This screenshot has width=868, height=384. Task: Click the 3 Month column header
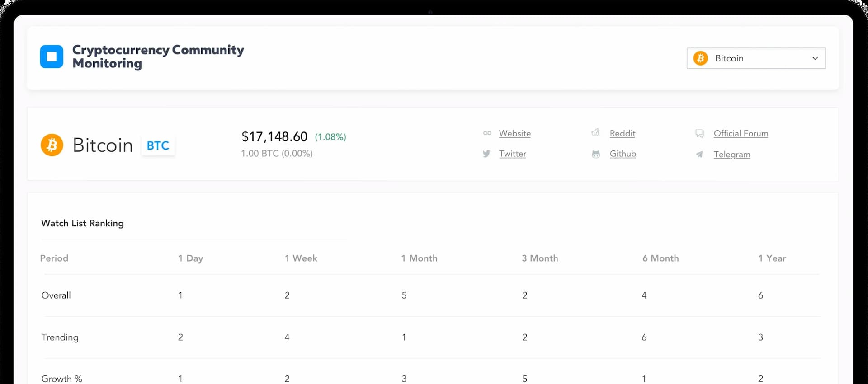tap(540, 258)
